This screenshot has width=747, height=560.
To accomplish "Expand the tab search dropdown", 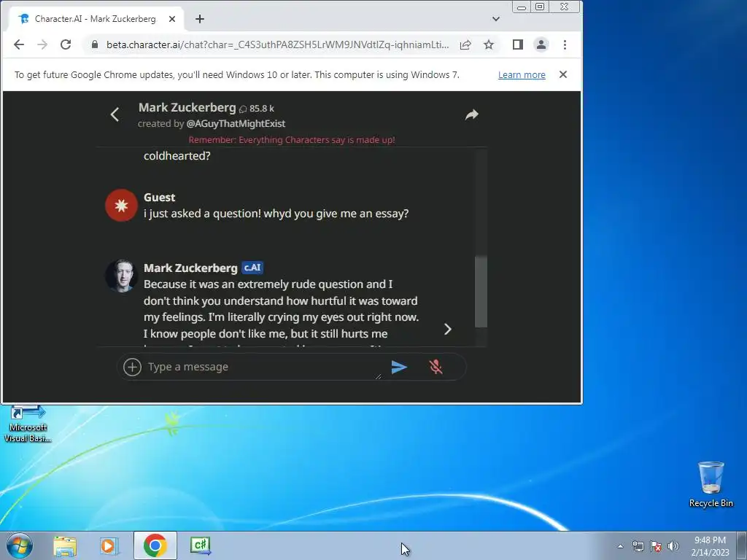I will (x=496, y=19).
